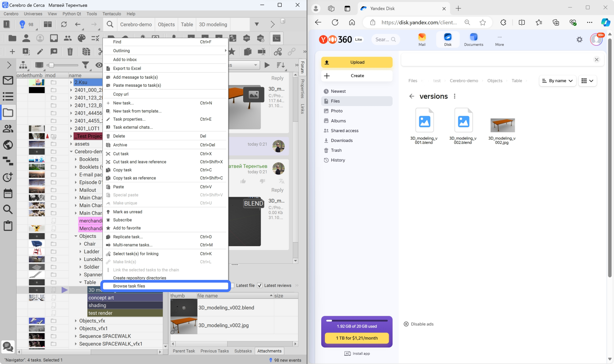Select Task properties... menu entry
Screen dimensions: 614x364
[x=165, y=119]
